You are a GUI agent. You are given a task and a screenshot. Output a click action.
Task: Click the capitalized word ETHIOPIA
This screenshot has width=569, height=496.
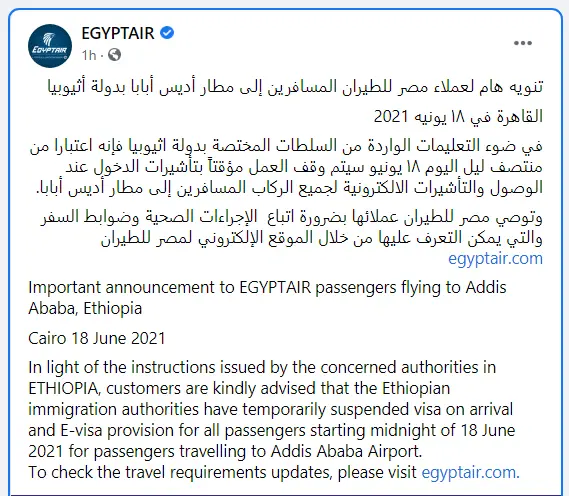pos(63,388)
